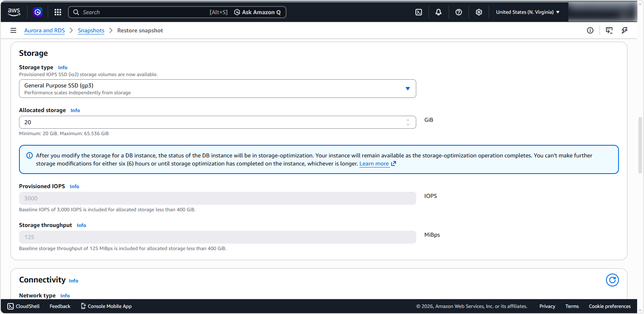Click the Aurora and RDS breadcrumb
Screen dimensions: 644x314
pos(44,30)
